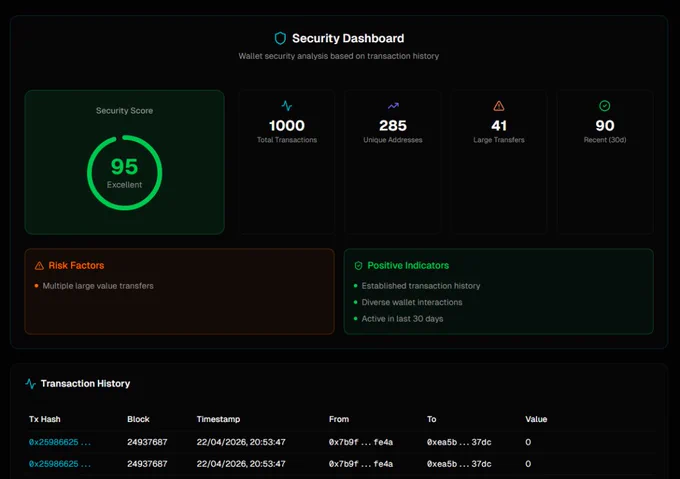This screenshot has width=680, height=479.
Task: Click the wallet security analysis subtitle
Action: 339,56
